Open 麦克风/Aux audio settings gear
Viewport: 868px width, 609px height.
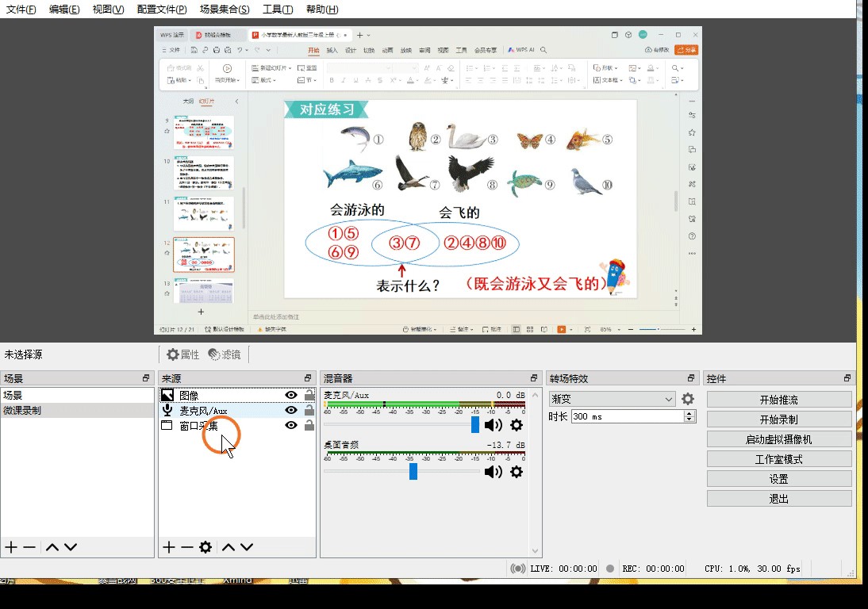(517, 426)
